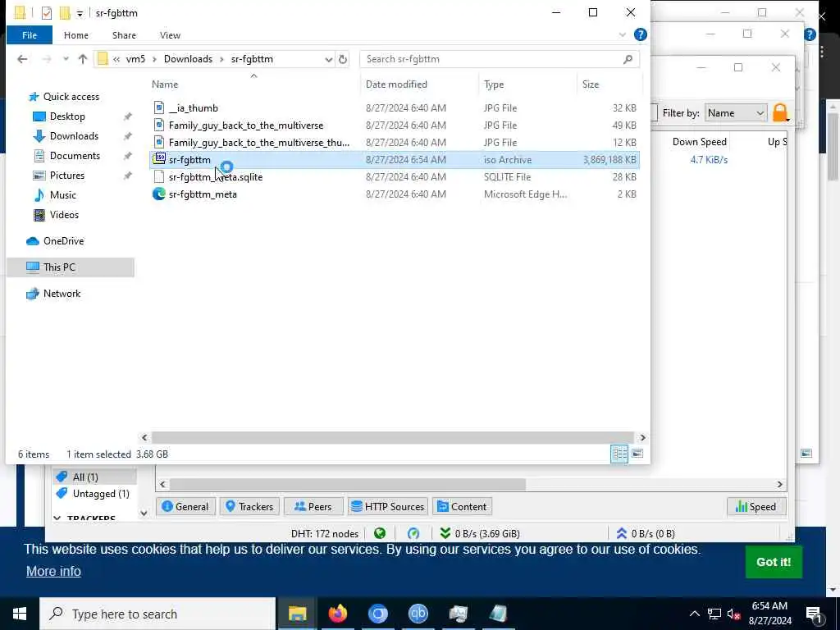The width and height of the screenshot is (840, 630).
Task: Open Pictures in the navigation pane
Action: (67, 176)
